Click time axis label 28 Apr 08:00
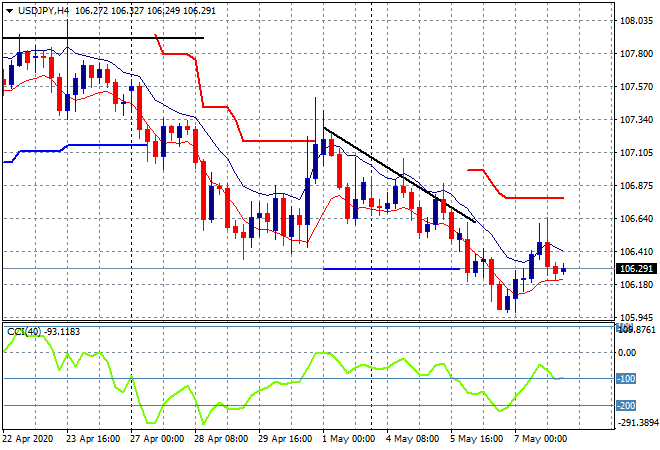The width and height of the screenshot is (660, 450). [x=221, y=439]
